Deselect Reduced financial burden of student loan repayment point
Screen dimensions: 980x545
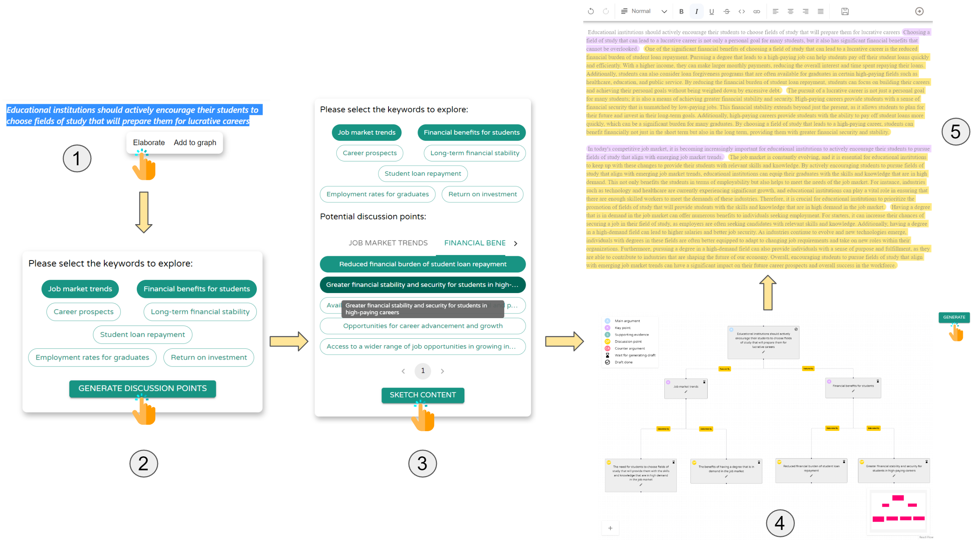[423, 264]
